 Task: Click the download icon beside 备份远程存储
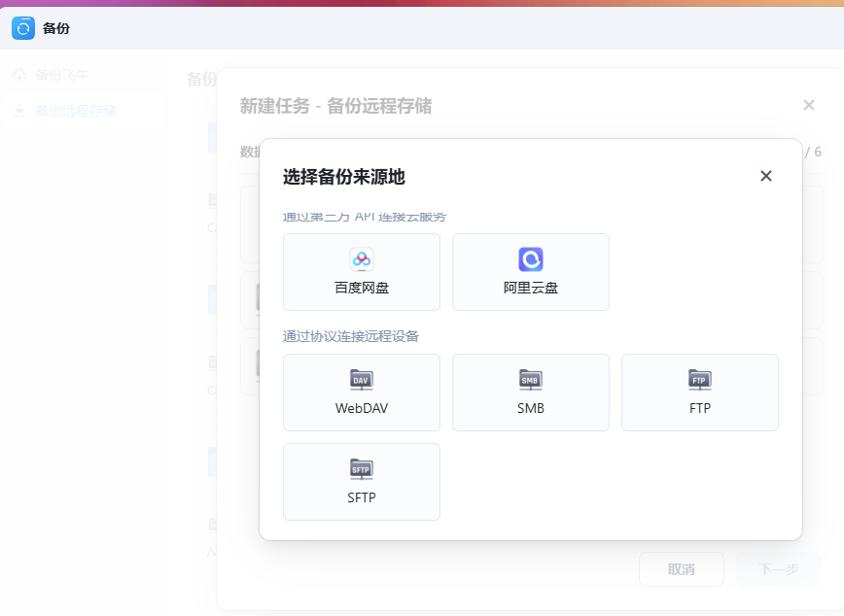(19, 111)
